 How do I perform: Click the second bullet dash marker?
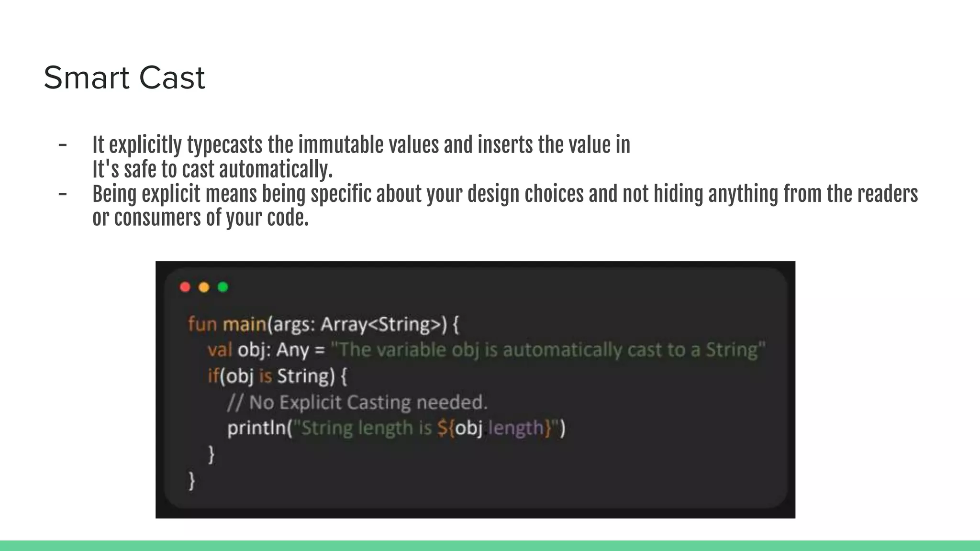(x=63, y=194)
